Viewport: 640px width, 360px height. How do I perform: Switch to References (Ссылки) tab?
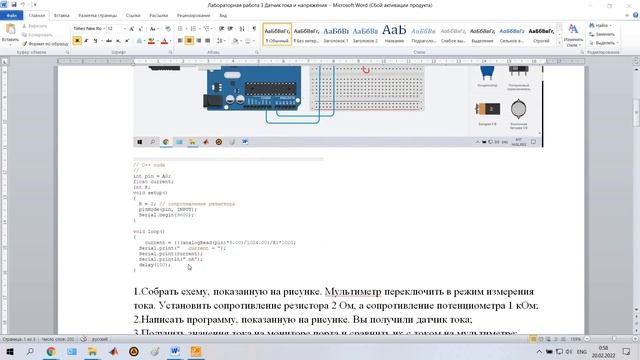click(x=133, y=16)
